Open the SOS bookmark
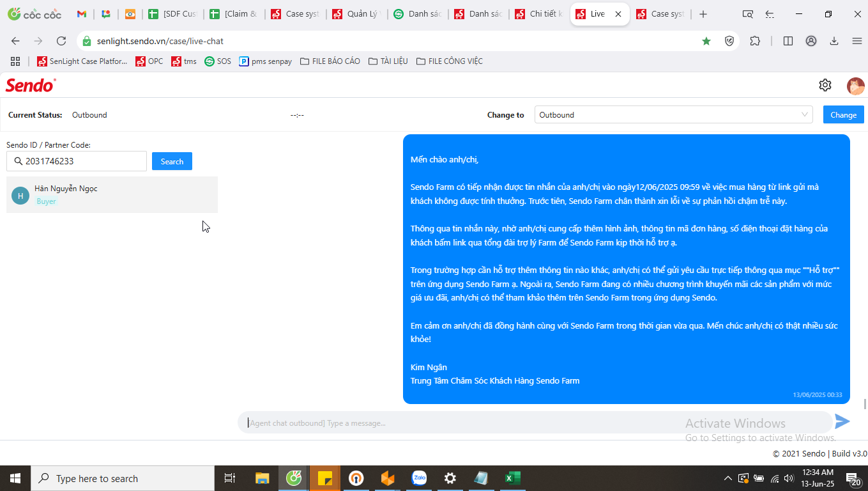This screenshot has width=868, height=491. tap(218, 61)
